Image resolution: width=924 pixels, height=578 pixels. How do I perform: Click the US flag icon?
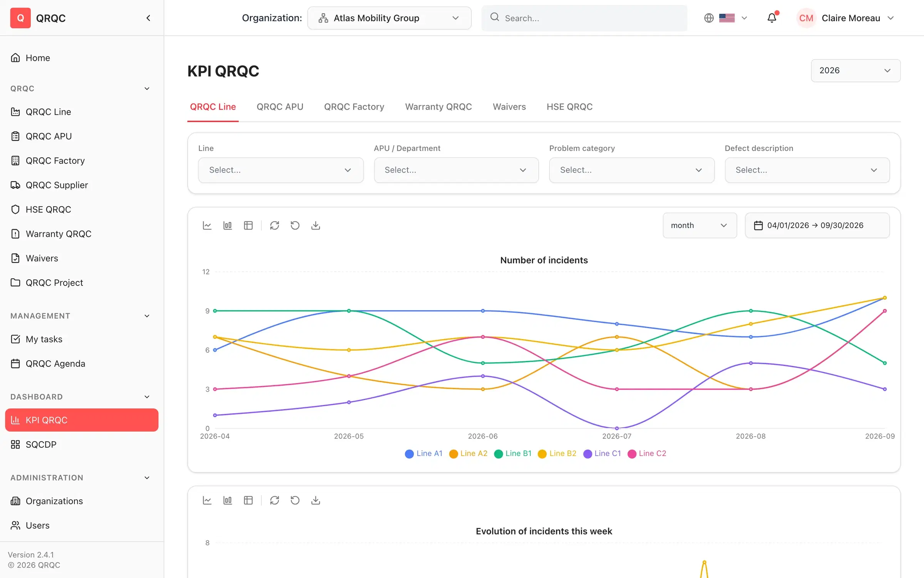pyautogui.click(x=727, y=18)
